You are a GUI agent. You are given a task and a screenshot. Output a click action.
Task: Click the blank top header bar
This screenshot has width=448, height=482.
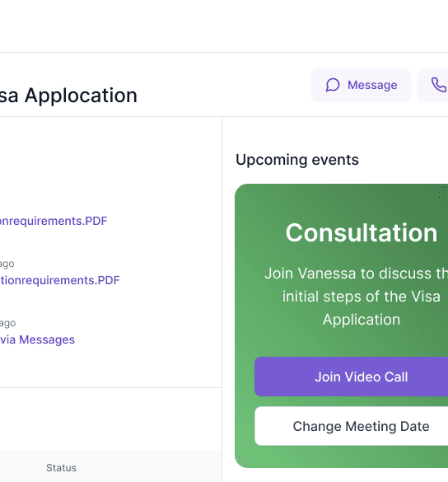(x=224, y=26)
